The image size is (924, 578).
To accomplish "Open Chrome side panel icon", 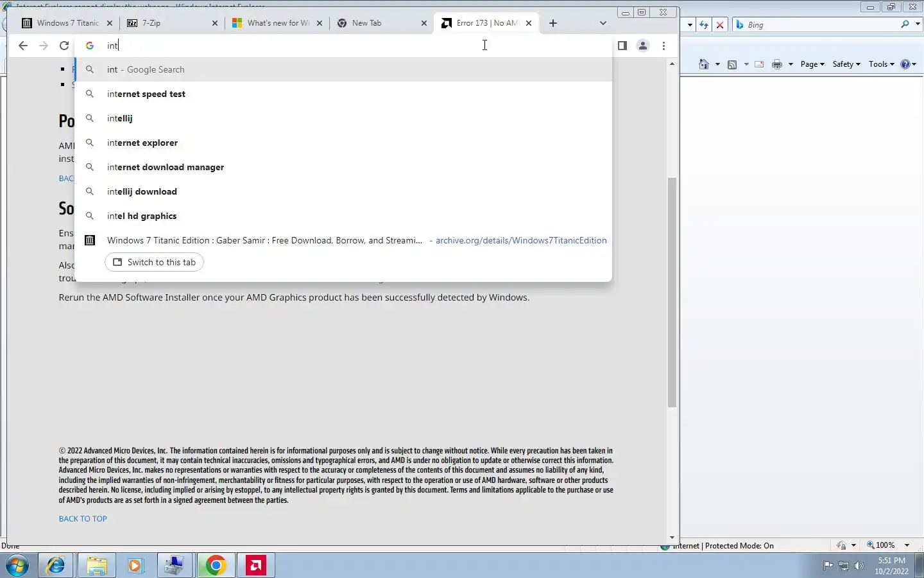I will click(x=622, y=46).
